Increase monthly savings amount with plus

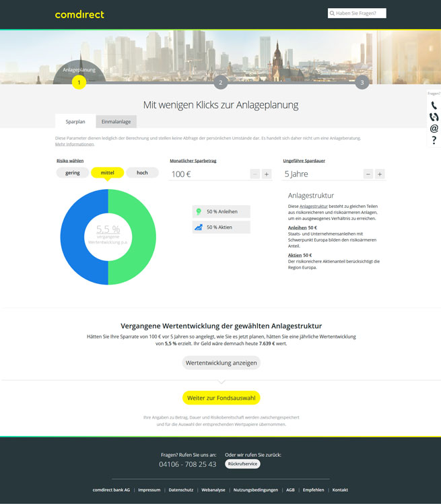coord(267,174)
